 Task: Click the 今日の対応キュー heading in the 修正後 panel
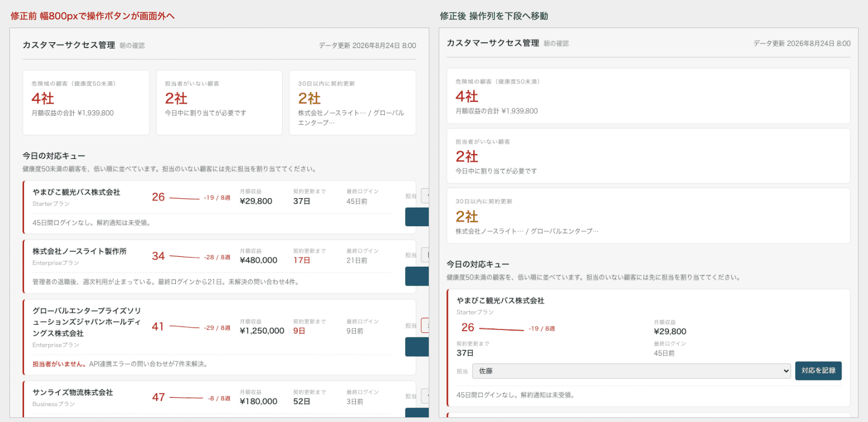click(x=478, y=264)
